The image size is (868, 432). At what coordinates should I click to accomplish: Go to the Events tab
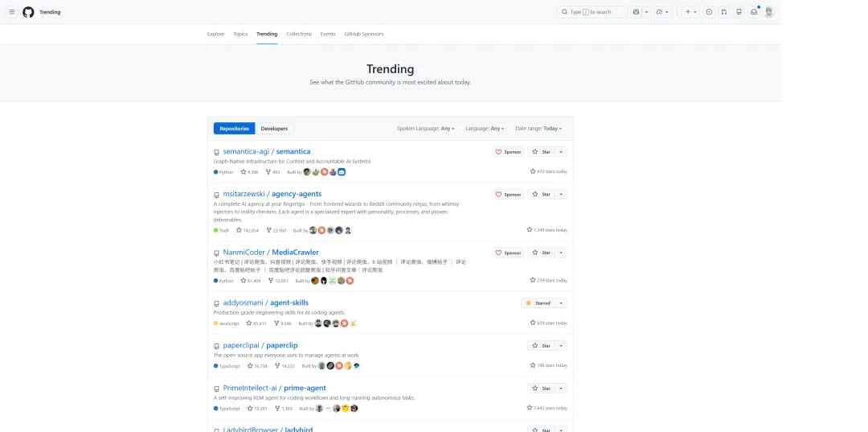[328, 35]
